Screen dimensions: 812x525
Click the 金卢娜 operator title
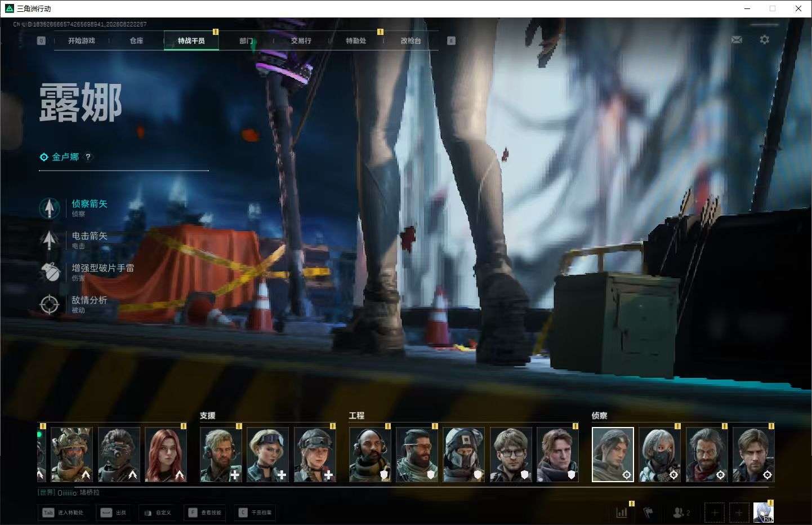[65, 157]
